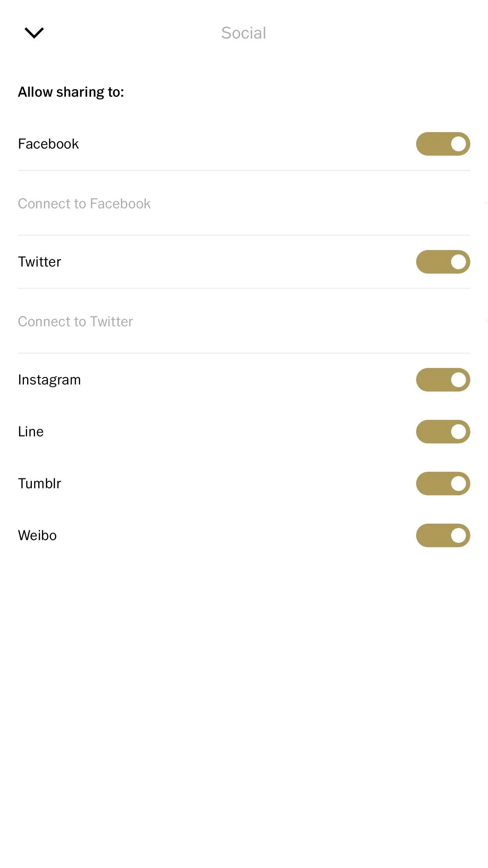The height and width of the screenshot is (868, 488).
Task: Disable the Tumblr sharing toggle
Action: click(x=443, y=484)
